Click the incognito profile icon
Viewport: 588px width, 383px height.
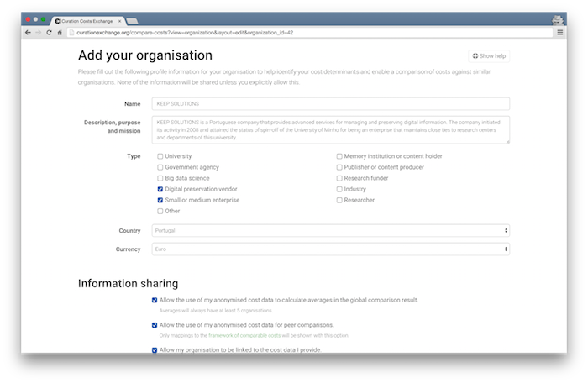click(558, 20)
